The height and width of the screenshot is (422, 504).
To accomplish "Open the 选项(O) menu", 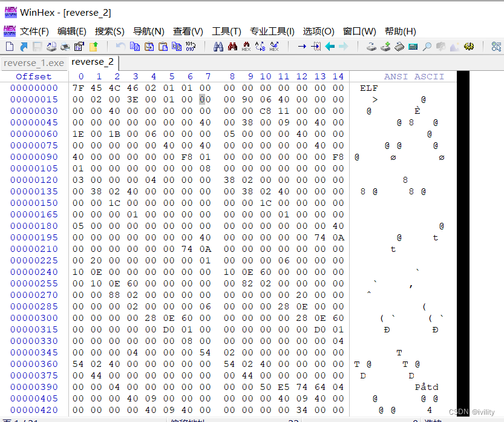I will coord(318,31).
